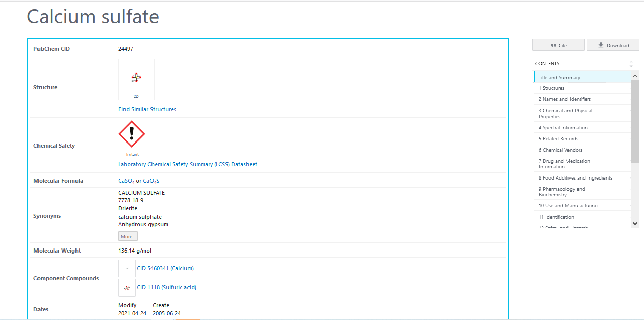Image resolution: width=644 pixels, height=320 pixels.
Task: Open Find Similar Structures link
Action: (x=147, y=109)
